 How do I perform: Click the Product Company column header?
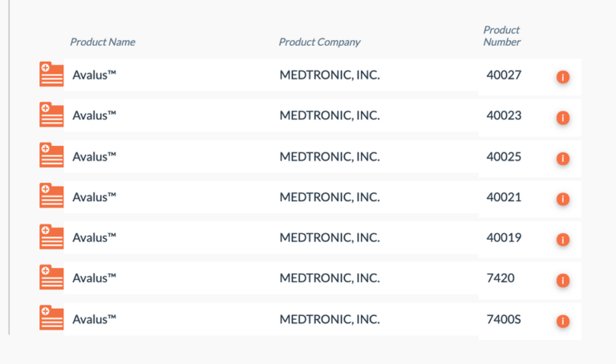point(319,42)
